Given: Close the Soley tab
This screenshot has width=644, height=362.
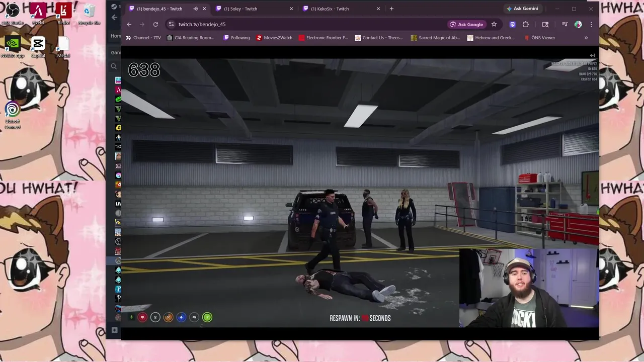Looking at the screenshot, I should click(291, 9).
